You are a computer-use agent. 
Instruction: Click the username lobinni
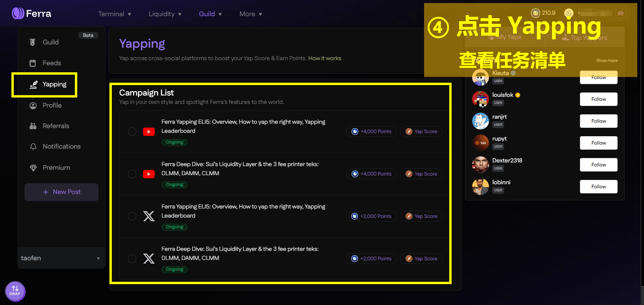pyautogui.click(x=501, y=182)
